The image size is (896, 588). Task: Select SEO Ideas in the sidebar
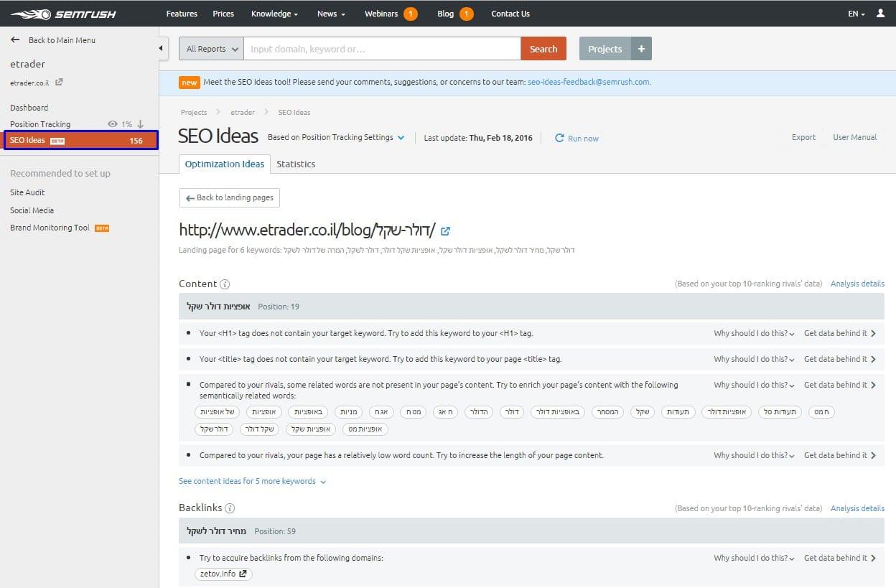coord(81,140)
